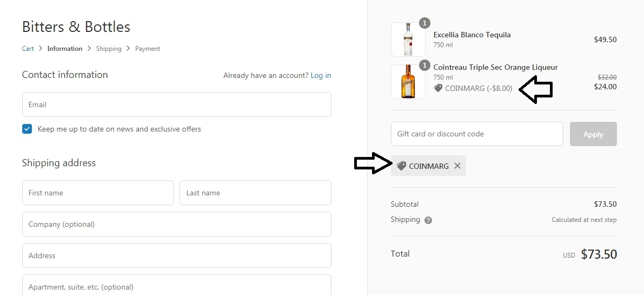Select the Payment breadcrumb step
The height and width of the screenshot is (295, 644).
pos(148,49)
